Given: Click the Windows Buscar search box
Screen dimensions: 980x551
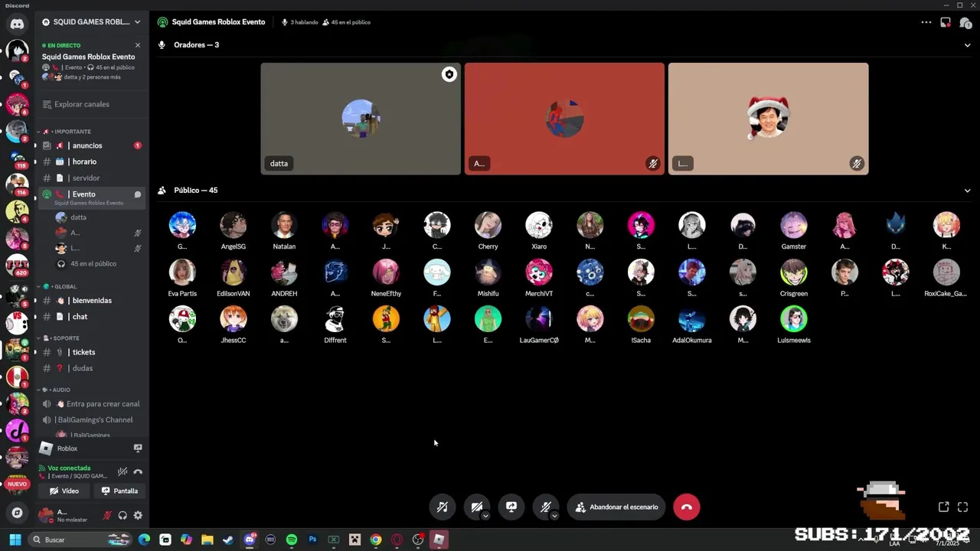Looking at the screenshot, I should pyautogui.click(x=80, y=540).
